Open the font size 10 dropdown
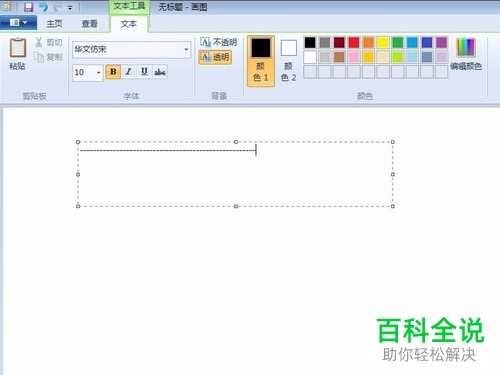The image size is (500, 375). (98, 72)
